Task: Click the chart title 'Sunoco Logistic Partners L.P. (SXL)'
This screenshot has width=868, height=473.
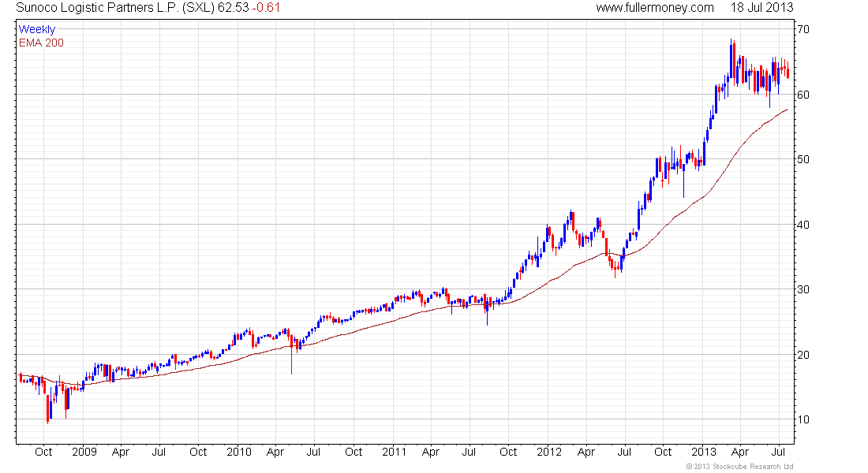Action: pos(115,8)
